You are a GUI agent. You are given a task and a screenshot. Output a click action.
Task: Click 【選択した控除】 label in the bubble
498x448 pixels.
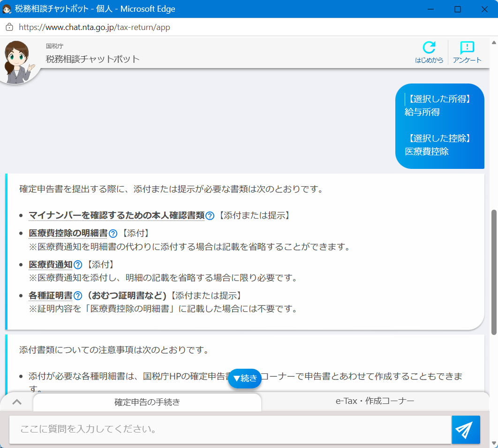(x=439, y=138)
